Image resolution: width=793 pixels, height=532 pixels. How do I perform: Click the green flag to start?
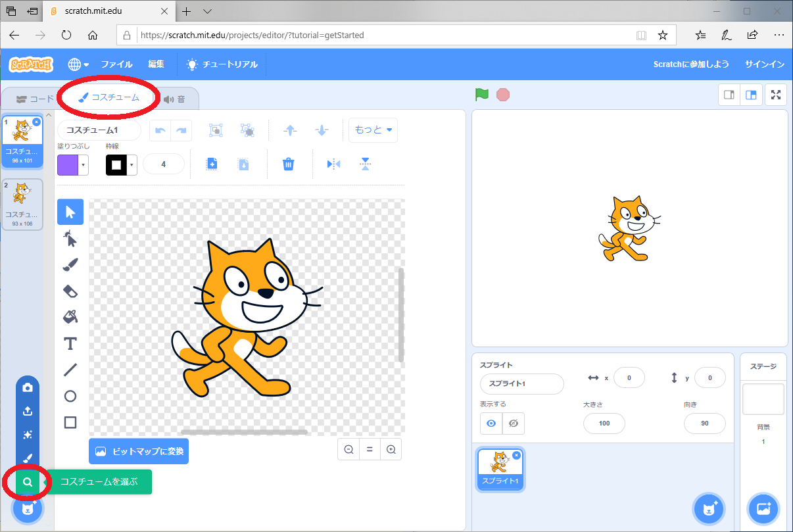[x=482, y=95]
